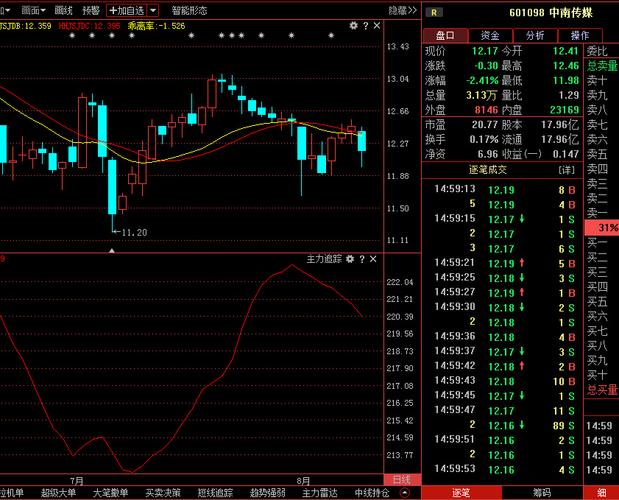Switch to the 分析 tab
The height and width of the screenshot is (500, 619).
[535, 36]
